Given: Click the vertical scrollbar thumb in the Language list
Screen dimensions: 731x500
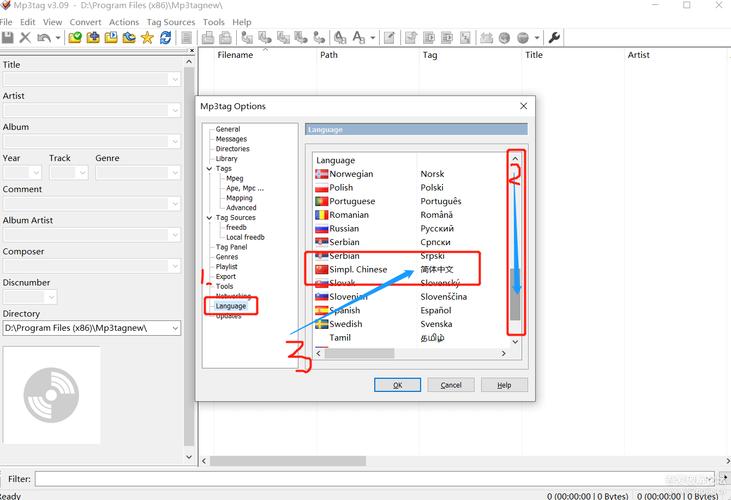Looking at the screenshot, I should click(515, 294).
